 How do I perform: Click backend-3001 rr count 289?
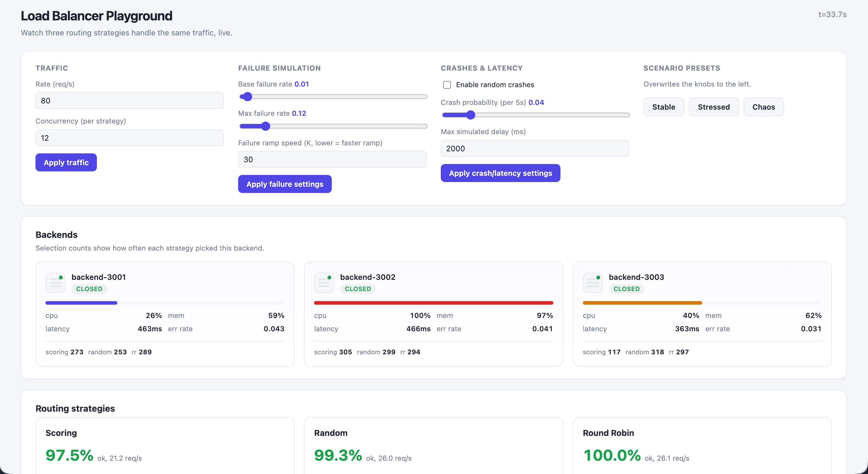[x=145, y=352]
